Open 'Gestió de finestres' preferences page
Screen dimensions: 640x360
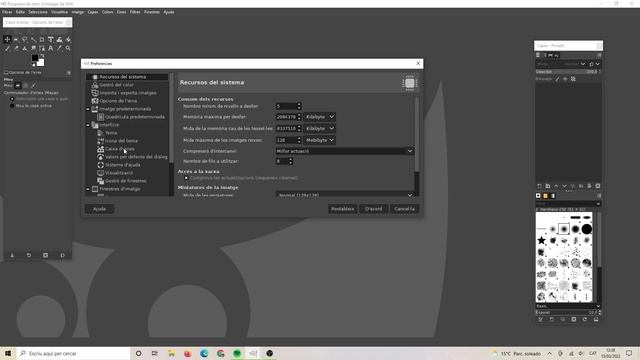(x=125, y=181)
